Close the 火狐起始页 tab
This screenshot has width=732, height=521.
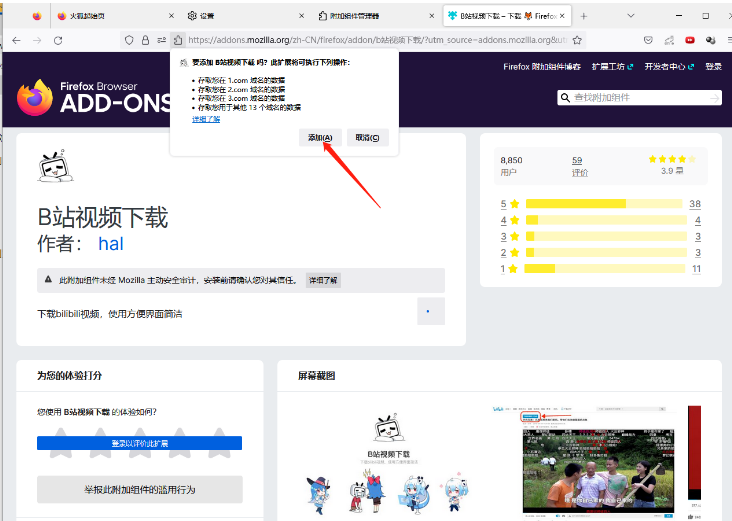[x=171, y=16]
